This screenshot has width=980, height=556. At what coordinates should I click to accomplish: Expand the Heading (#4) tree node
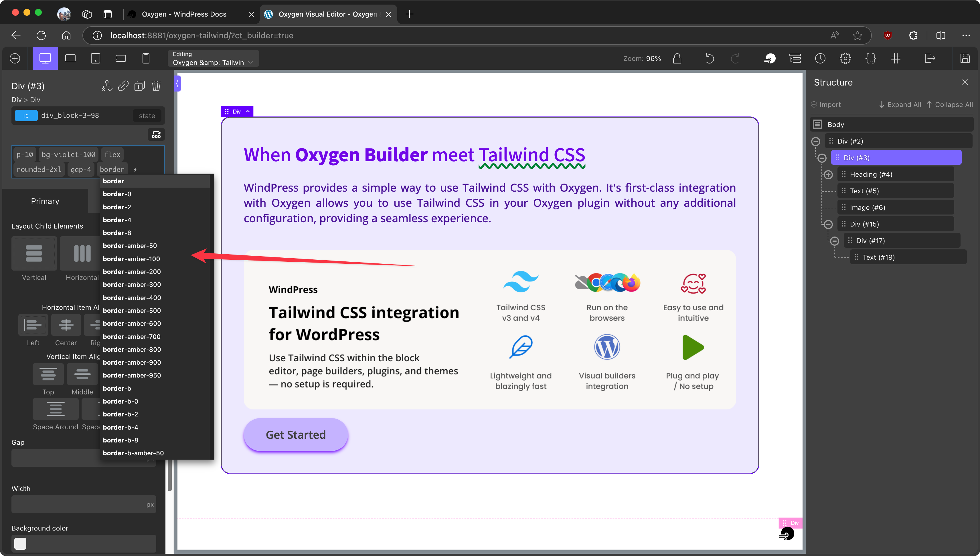(828, 174)
